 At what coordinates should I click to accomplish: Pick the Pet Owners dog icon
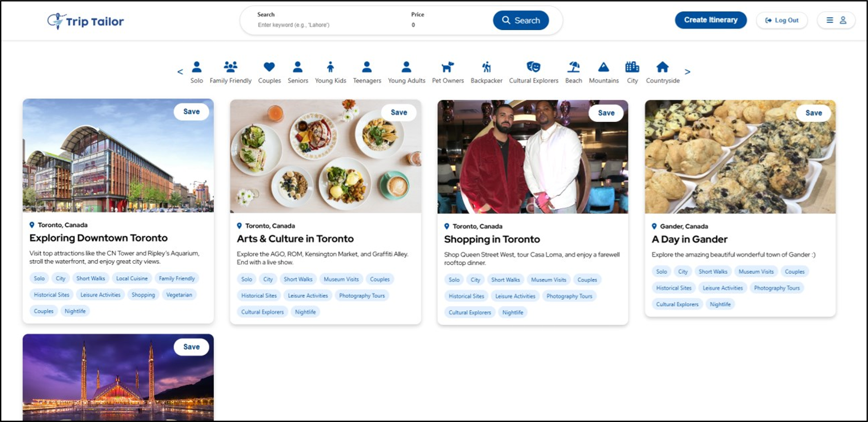[448, 67]
